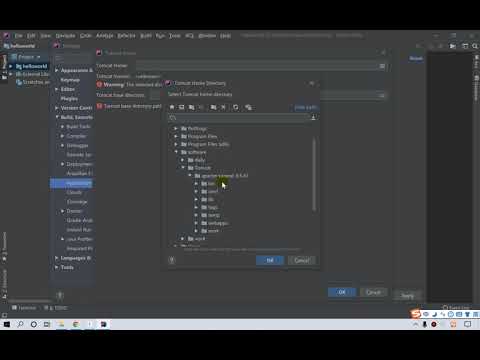Click Show Hidden Files icon in chooser

tap(248, 107)
